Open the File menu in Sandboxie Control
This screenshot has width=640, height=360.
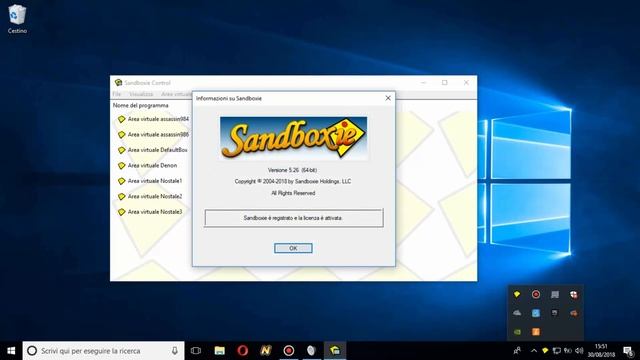click(x=117, y=94)
